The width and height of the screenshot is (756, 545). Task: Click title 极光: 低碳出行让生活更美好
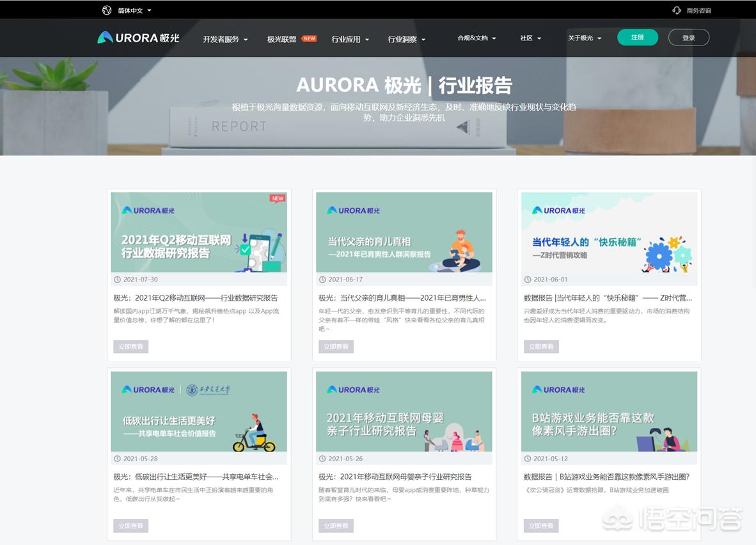click(196, 477)
